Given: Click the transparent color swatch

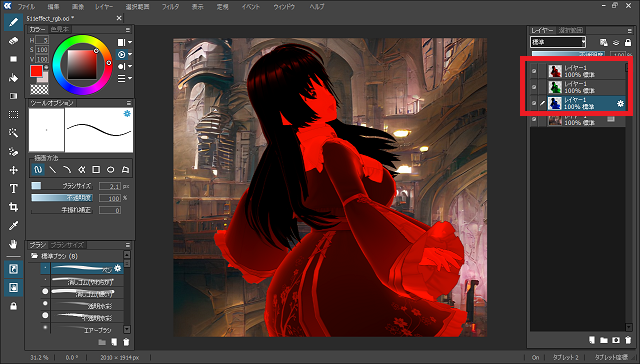Looking at the screenshot, I should (39, 89).
